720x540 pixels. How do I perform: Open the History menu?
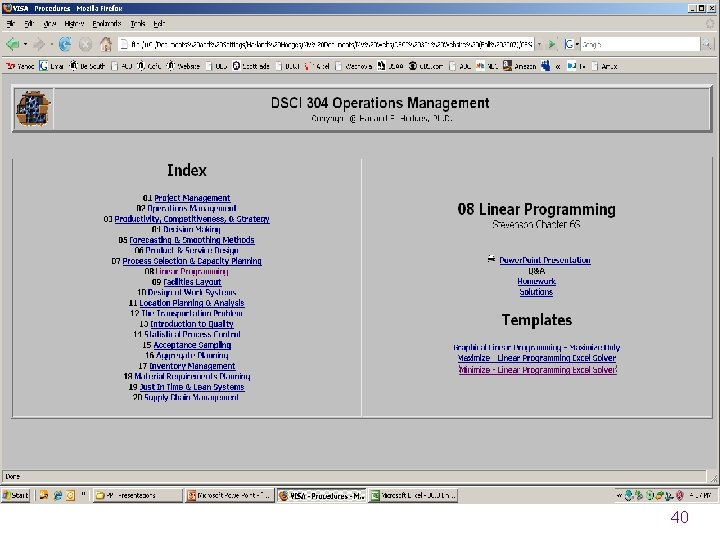(74, 23)
